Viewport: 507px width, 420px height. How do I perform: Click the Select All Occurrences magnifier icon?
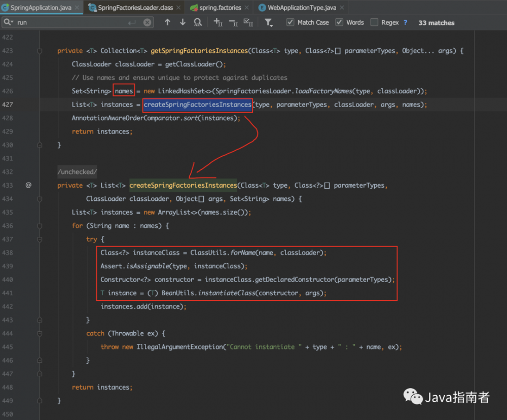click(x=198, y=22)
